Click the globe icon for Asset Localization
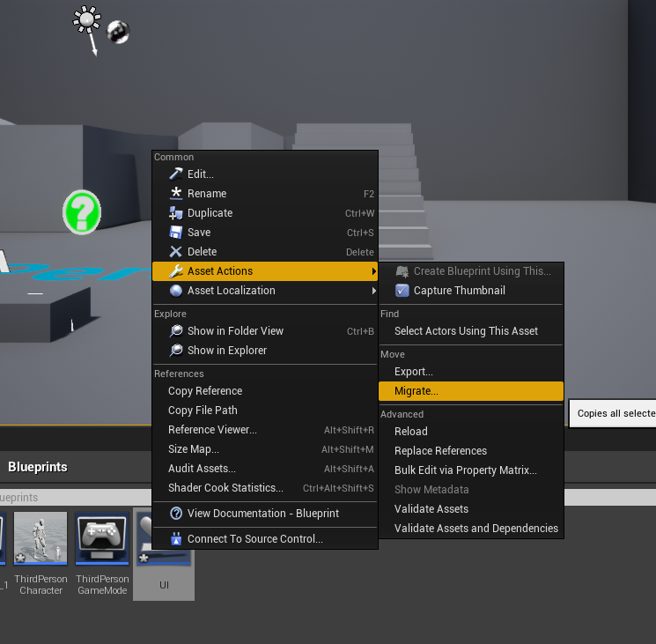 click(176, 291)
